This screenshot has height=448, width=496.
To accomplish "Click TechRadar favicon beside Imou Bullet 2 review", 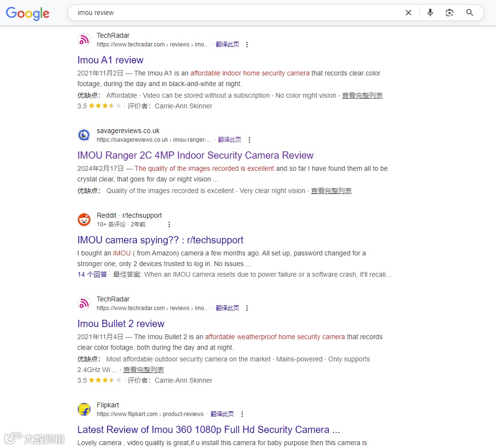I will click(84, 304).
